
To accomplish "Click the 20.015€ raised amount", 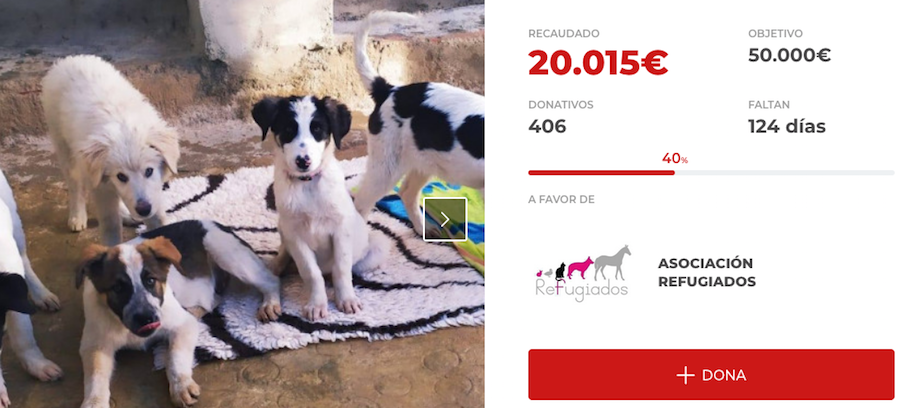I will pos(598,63).
